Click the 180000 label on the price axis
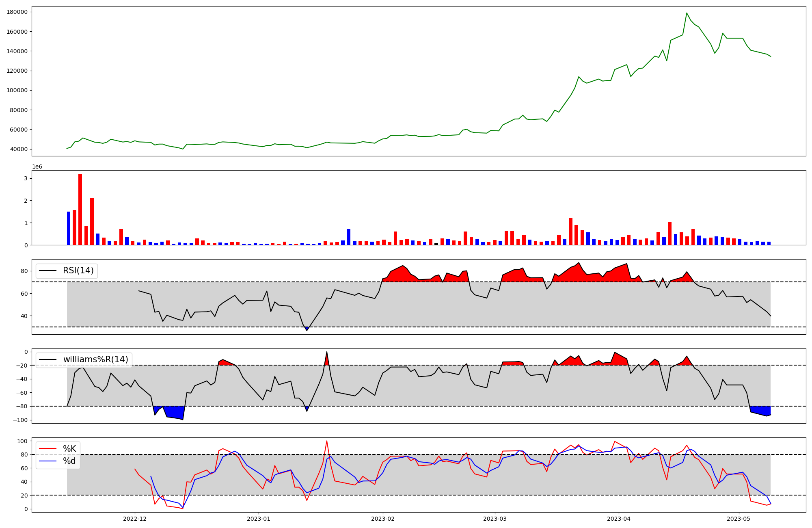 click(17, 12)
